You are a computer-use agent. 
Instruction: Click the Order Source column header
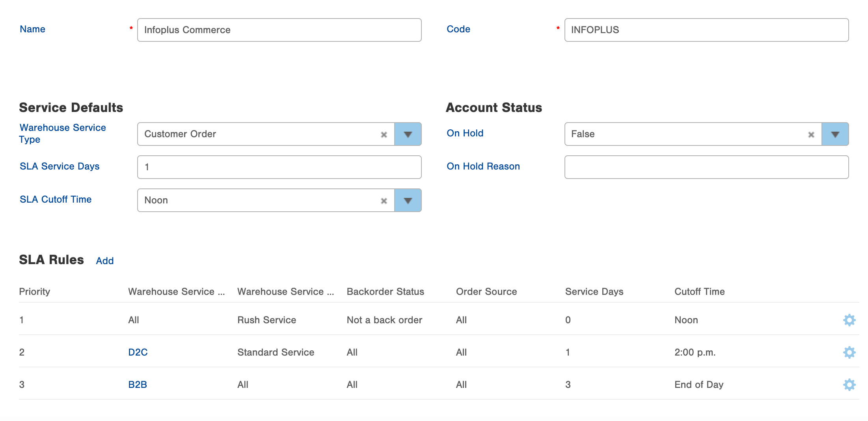coord(486,292)
